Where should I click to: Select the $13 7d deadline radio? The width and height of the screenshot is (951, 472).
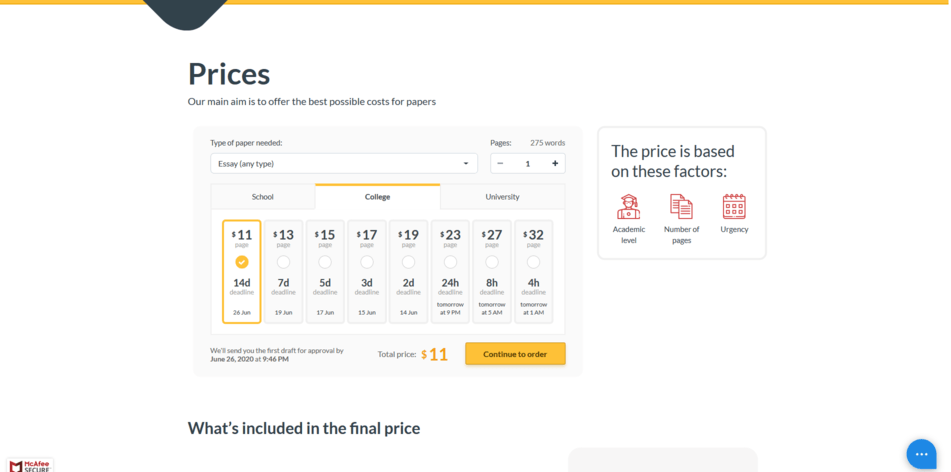tap(283, 262)
